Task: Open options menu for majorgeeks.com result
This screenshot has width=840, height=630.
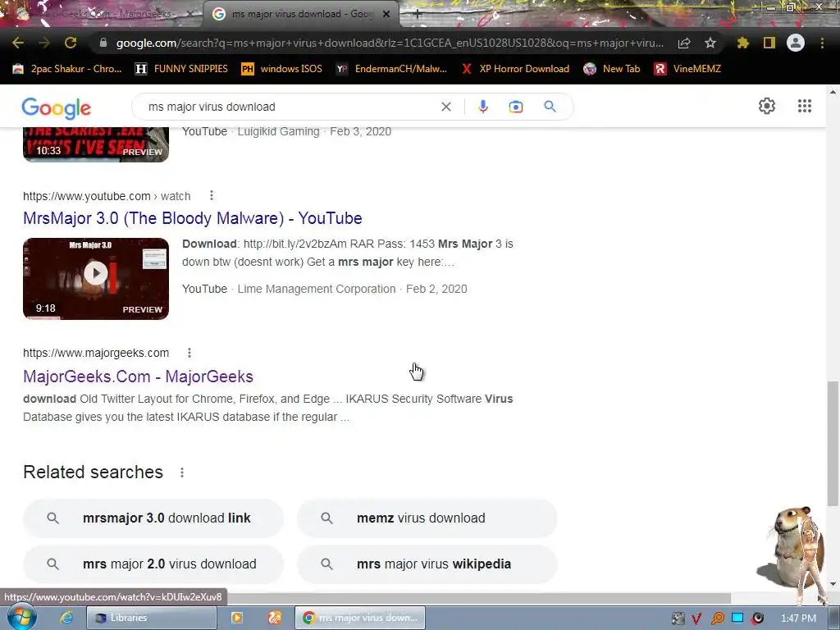Action: click(189, 353)
